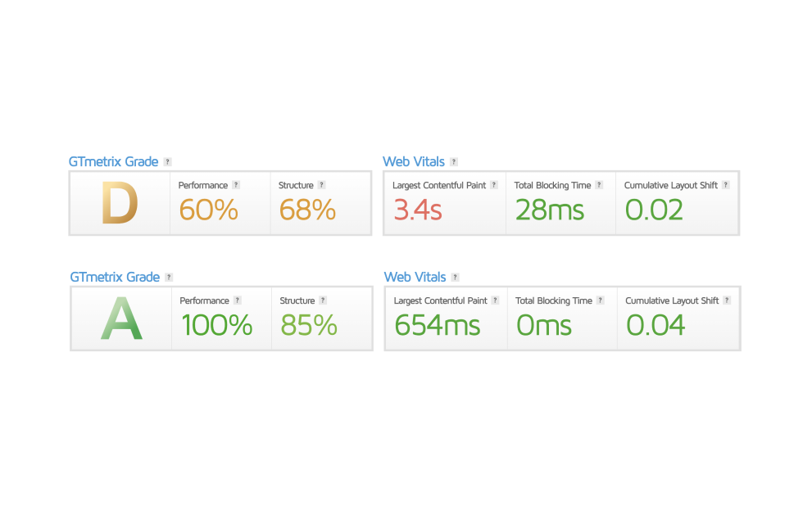This screenshot has width=812, height=506.
Task: Click the Performance help icon in top report
Action: click(x=238, y=185)
